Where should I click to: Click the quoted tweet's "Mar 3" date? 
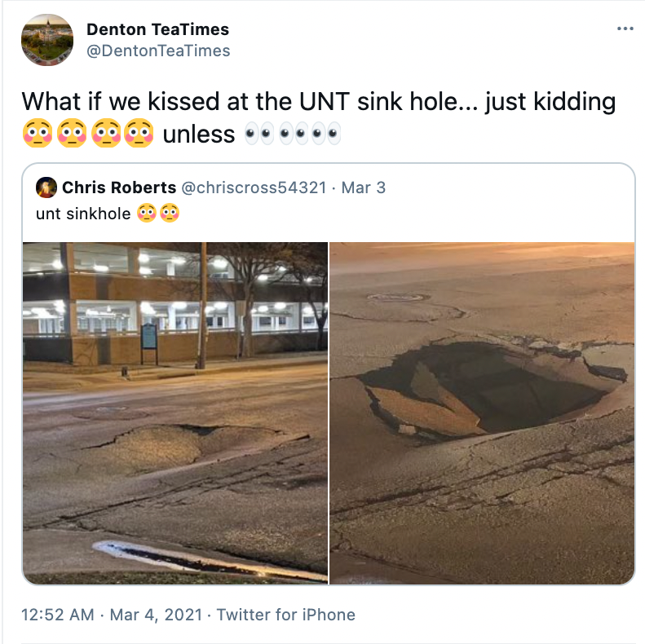point(364,187)
